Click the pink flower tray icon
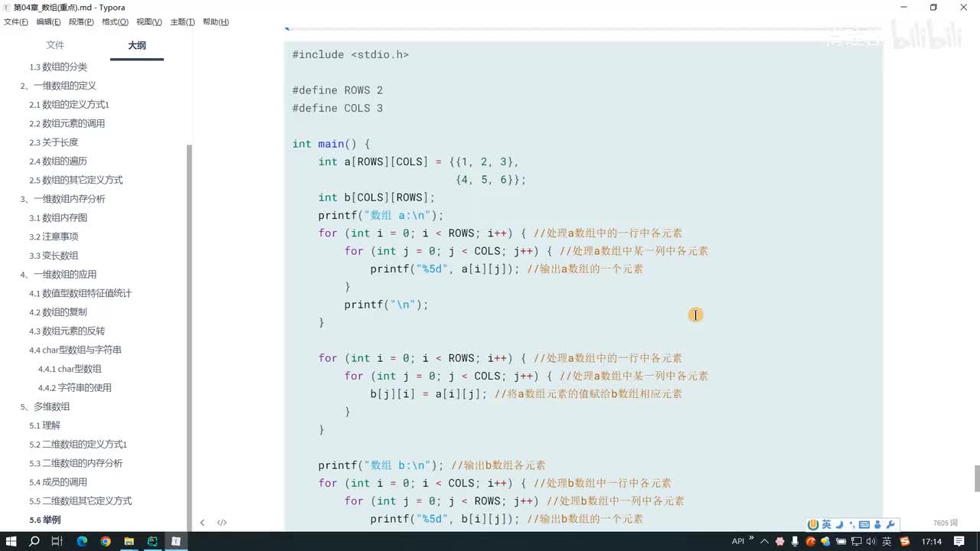Image resolution: width=980 pixels, height=551 pixels. tap(780, 541)
